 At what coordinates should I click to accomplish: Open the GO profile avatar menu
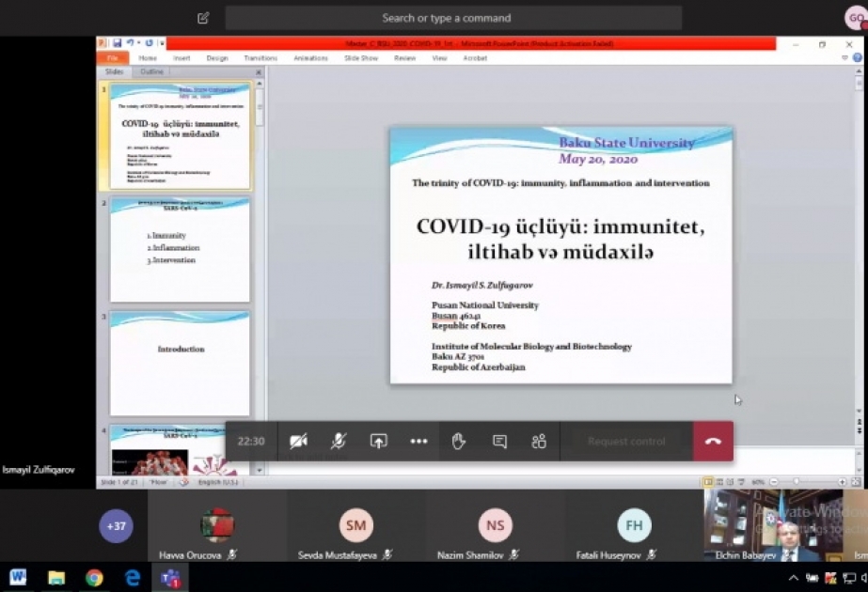tap(855, 18)
